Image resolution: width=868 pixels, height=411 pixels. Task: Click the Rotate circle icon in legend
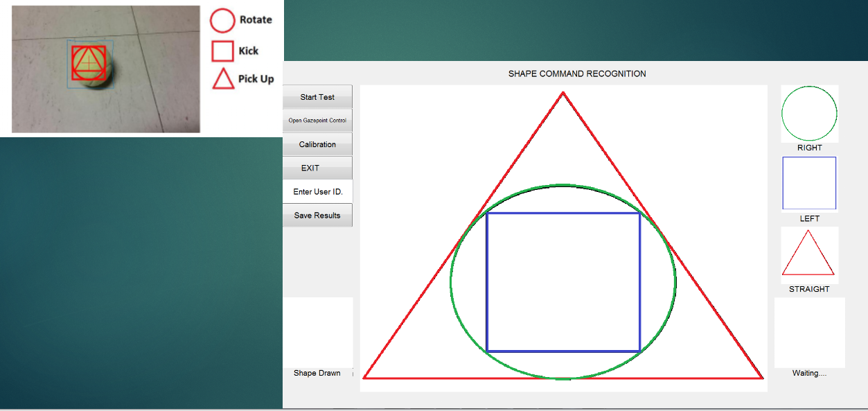[222, 20]
